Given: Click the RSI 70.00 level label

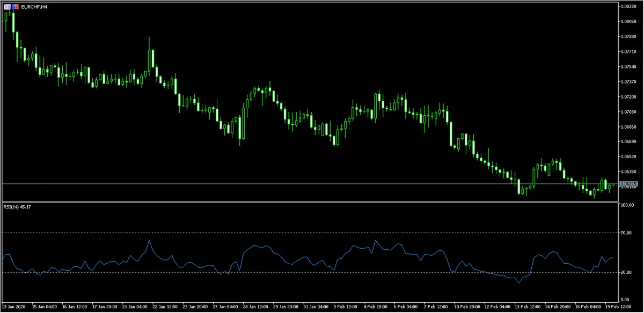Looking at the screenshot, I should coord(627,233).
